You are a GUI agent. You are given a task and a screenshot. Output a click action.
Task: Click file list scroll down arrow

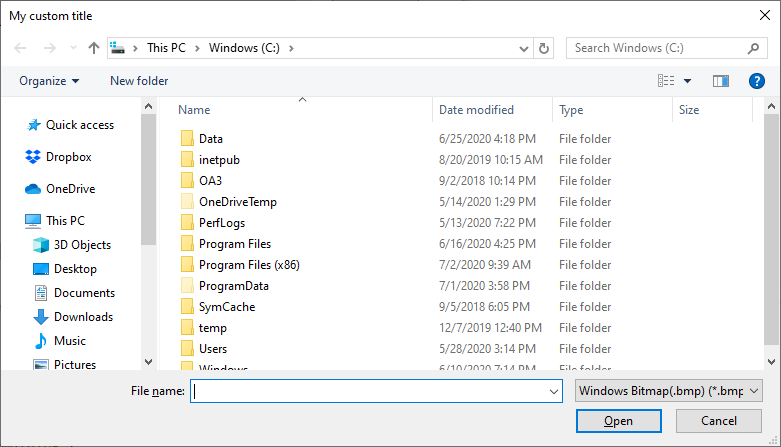[771, 362]
